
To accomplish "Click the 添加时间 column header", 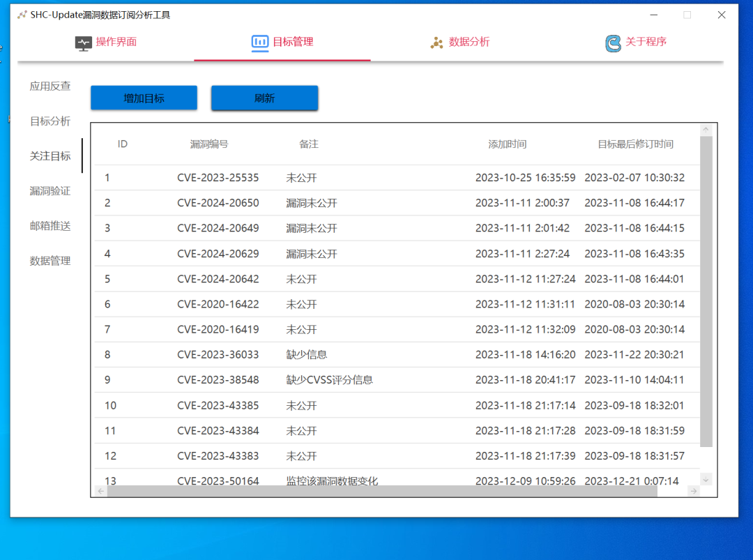I will [x=507, y=144].
